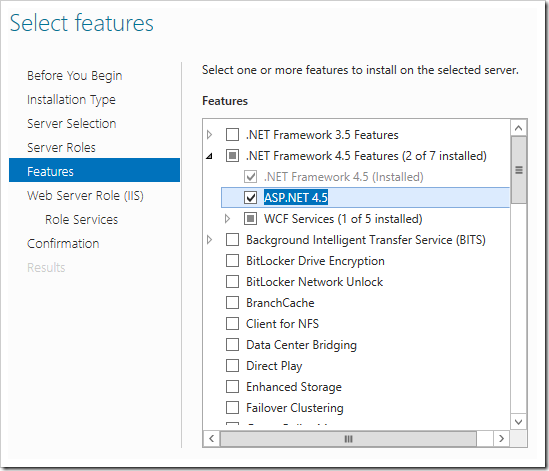The width and height of the screenshot is (549, 471).
Task: Open the Server Roles step
Action: point(61,147)
